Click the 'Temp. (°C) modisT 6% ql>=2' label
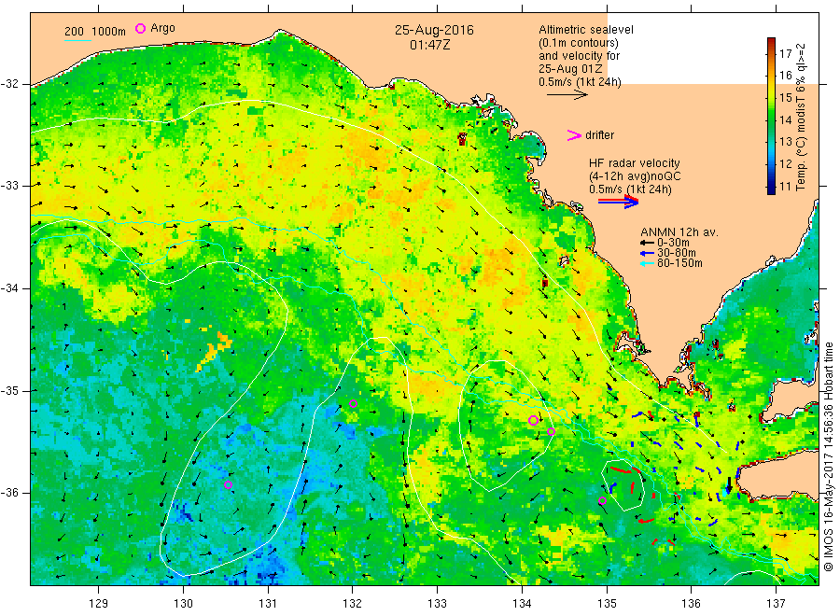The width and height of the screenshot is (840, 616). [x=801, y=117]
